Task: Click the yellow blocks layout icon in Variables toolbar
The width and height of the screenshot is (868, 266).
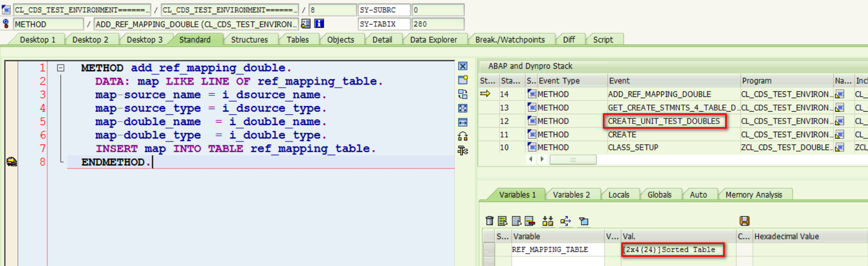Action: pos(548,221)
